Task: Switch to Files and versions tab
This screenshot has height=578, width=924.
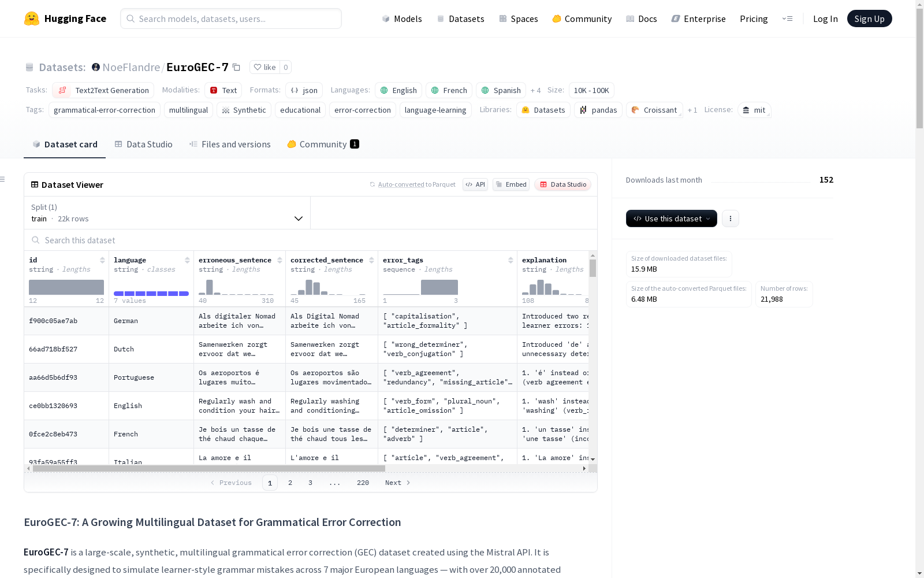Action: pos(230,144)
